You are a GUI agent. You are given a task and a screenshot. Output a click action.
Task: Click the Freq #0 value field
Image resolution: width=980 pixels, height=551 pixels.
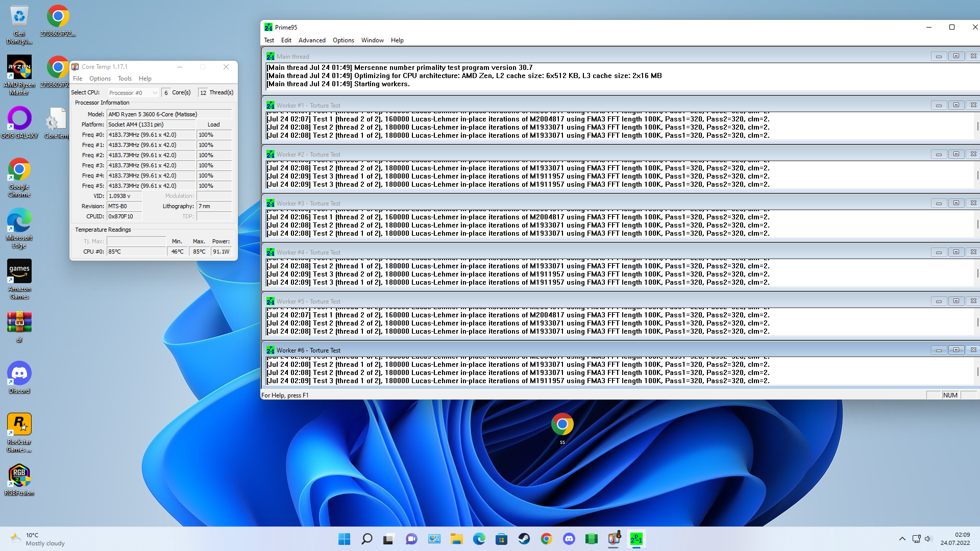[x=151, y=135]
